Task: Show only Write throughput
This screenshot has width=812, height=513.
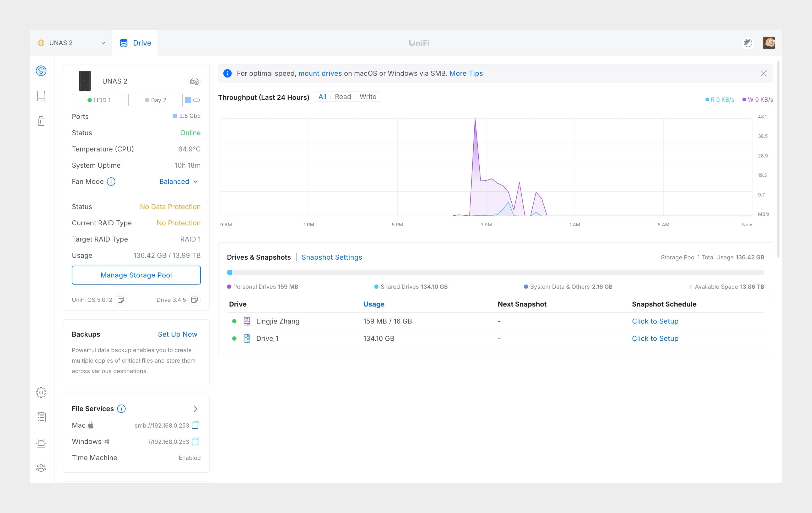Action: coord(367,97)
